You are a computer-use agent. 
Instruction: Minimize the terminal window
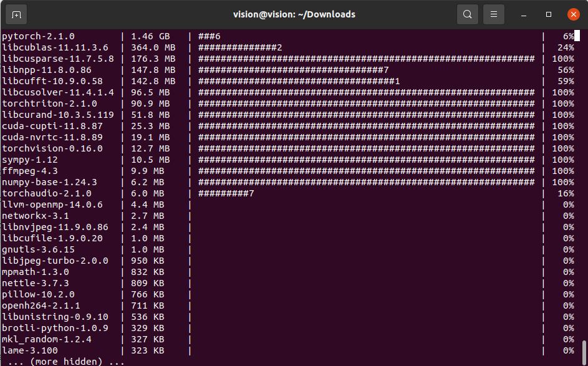pyautogui.click(x=524, y=14)
